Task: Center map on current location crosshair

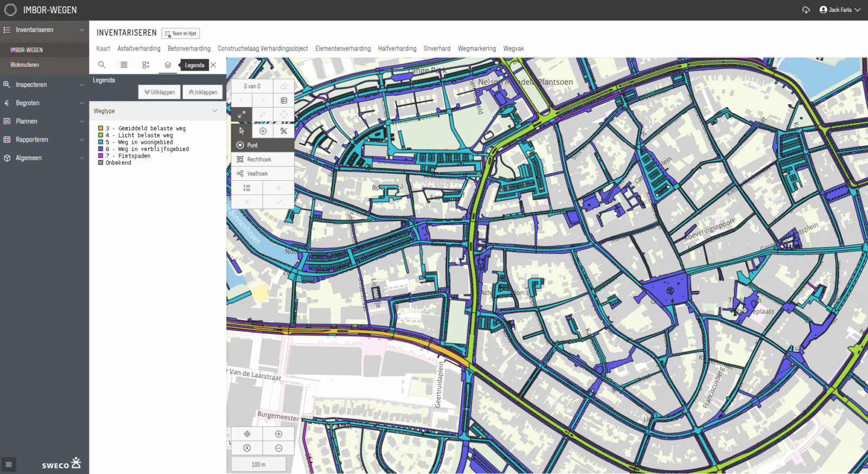Action: (x=247, y=434)
